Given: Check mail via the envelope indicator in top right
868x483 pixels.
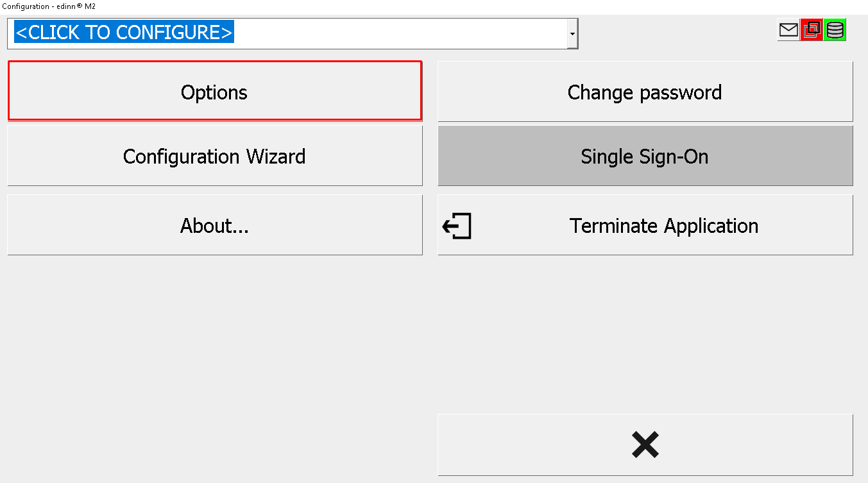Looking at the screenshot, I should click(x=788, y=30).
